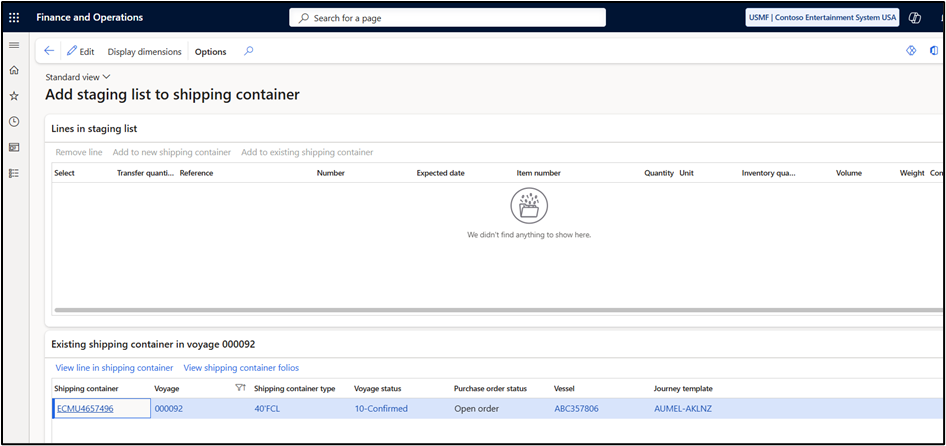This screenshot has height=446, width=946.
Task: Open the USMF company picker
Action: 822,18
